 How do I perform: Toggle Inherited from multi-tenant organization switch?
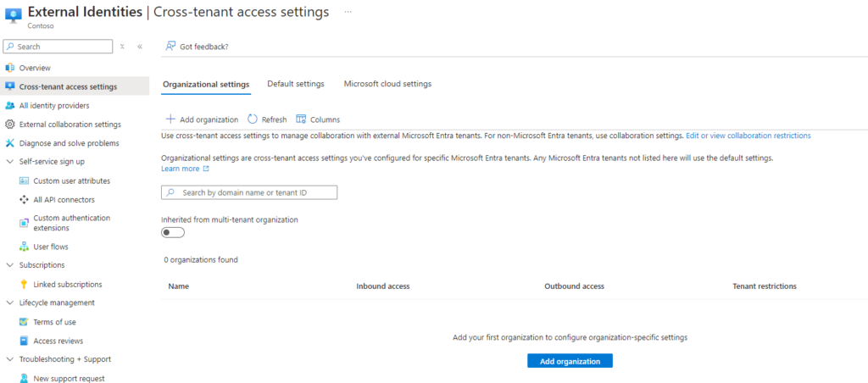tap(173, 232)
